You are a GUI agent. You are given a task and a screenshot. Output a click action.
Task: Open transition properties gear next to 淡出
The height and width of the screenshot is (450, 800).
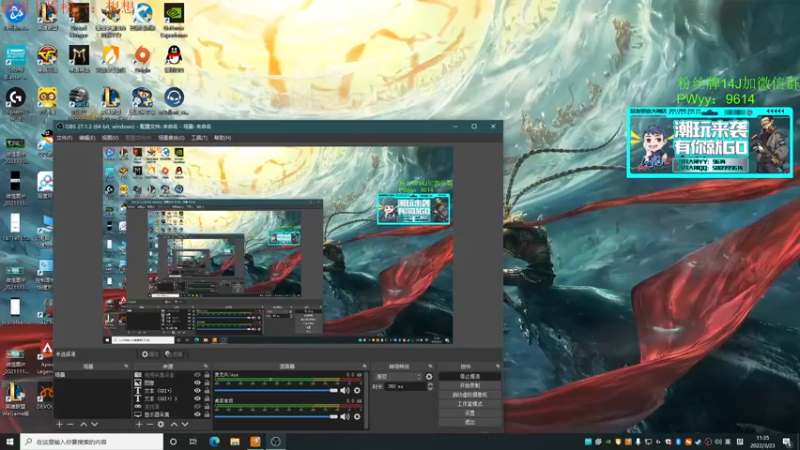click(x=429, y=377)
